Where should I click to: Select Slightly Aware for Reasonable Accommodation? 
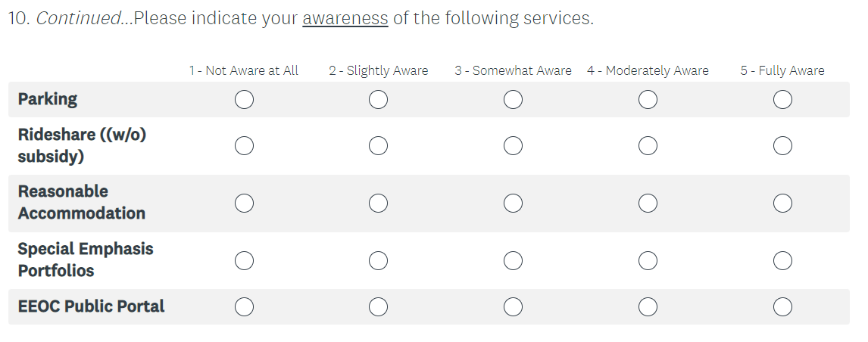click(379, 203)
